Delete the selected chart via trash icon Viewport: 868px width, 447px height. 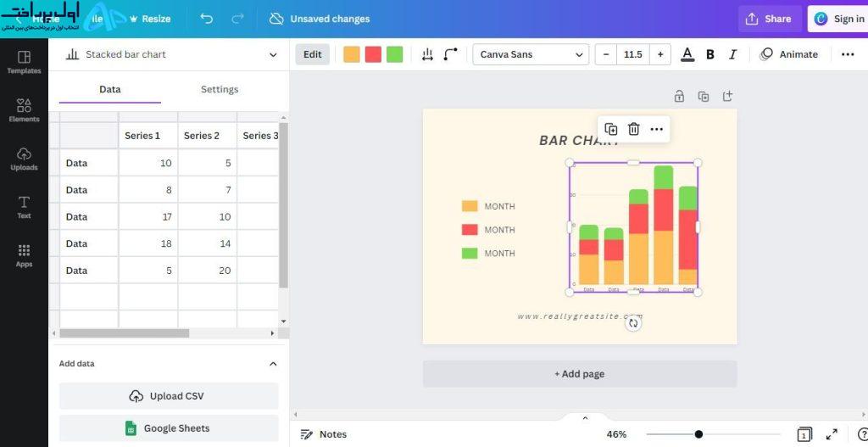pyautogui.click(x=634, y=129)
